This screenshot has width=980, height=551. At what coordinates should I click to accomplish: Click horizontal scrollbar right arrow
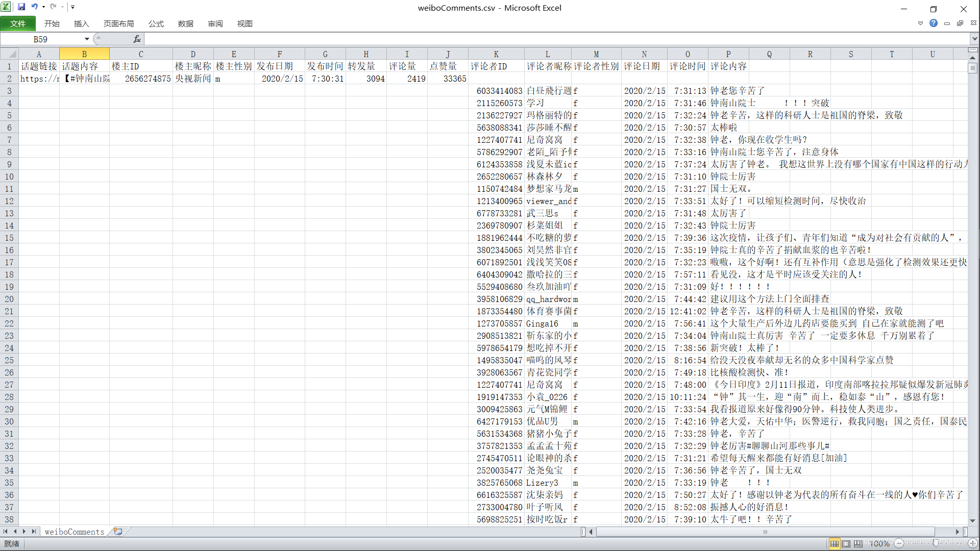(958, 532)
